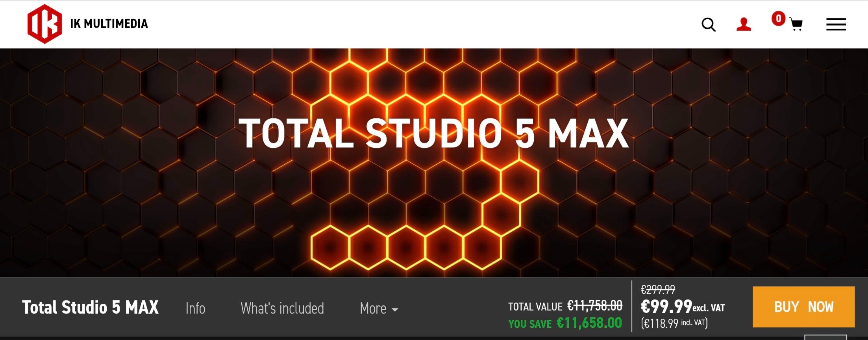Click the crossed-out €299.99 price
This screenshot has width=868, height=340.
point(658,290)
